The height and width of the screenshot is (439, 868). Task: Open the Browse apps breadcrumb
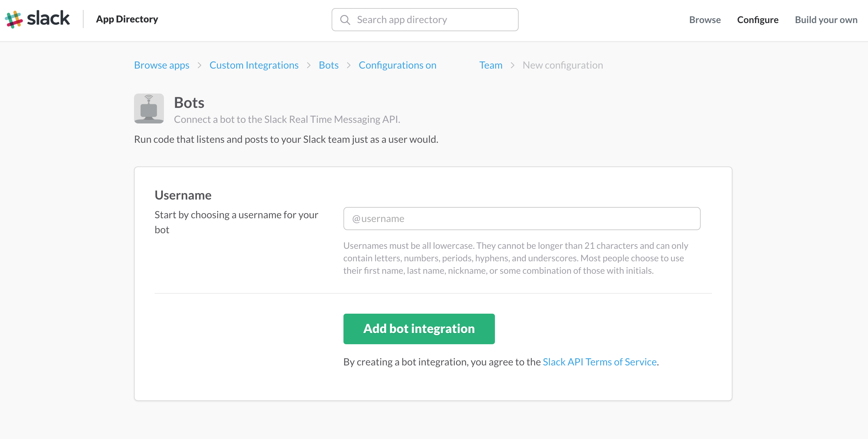[x=161, y=65]
